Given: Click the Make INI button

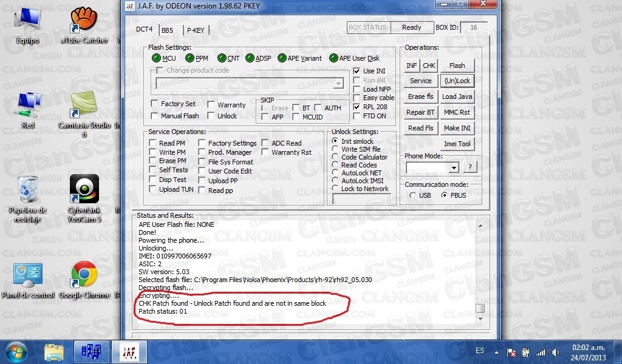Looking at the screenshot, I should [x=457, y=128].
